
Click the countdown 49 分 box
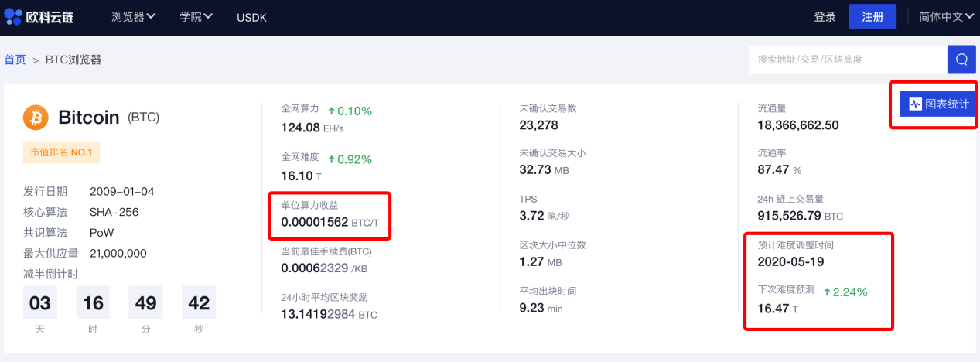pyautogui.click(x=146, y=302)
